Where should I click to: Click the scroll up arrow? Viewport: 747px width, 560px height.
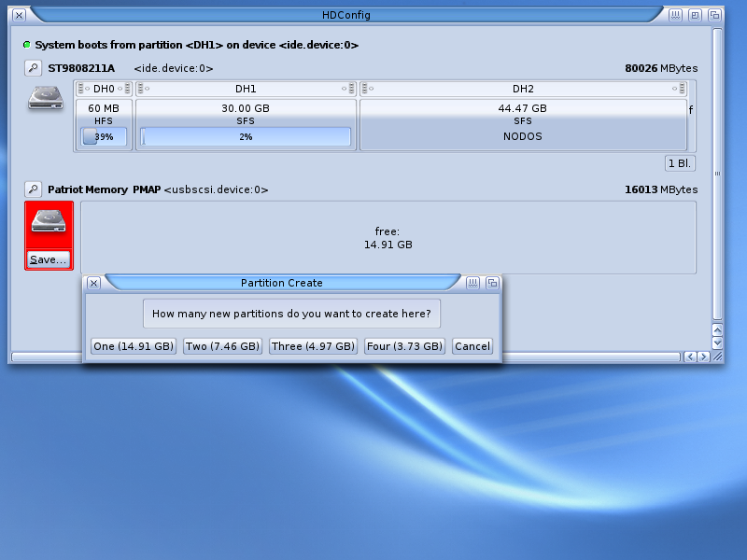pyautogui.click(x=717, y=329)
